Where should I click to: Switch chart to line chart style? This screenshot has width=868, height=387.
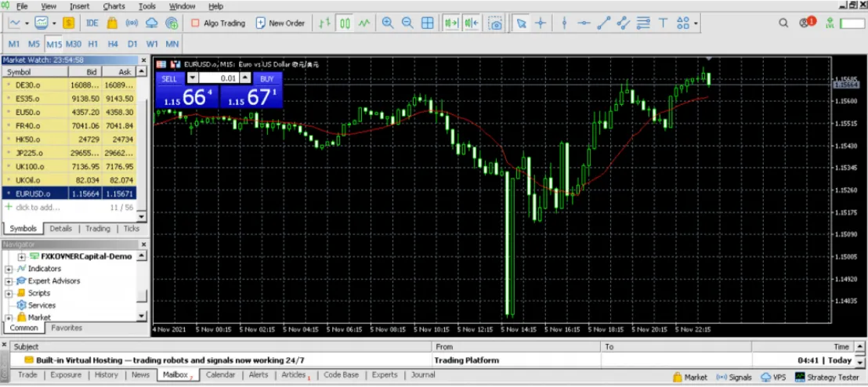(363, 24)
